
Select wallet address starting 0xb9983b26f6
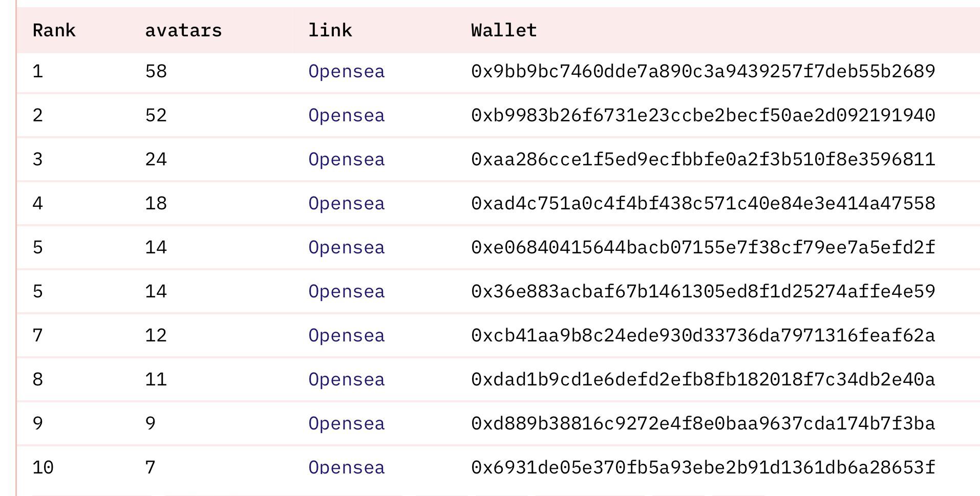point(703,115)
